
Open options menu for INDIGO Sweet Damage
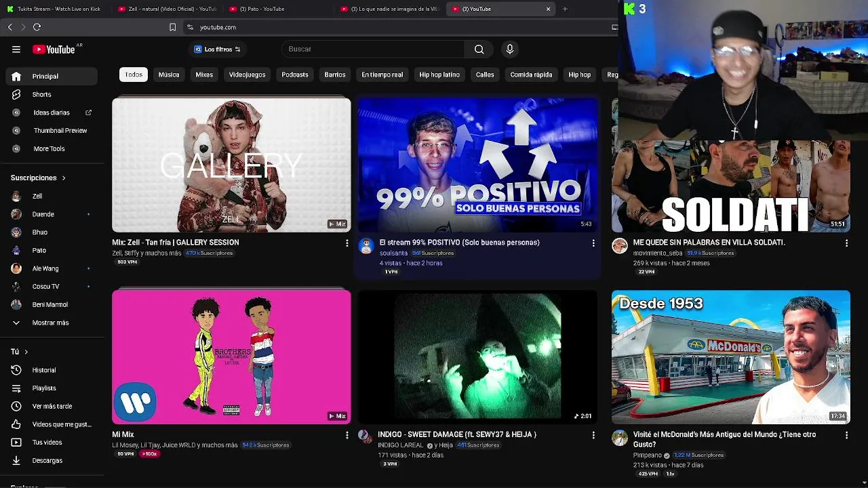[x=593, y=435]
